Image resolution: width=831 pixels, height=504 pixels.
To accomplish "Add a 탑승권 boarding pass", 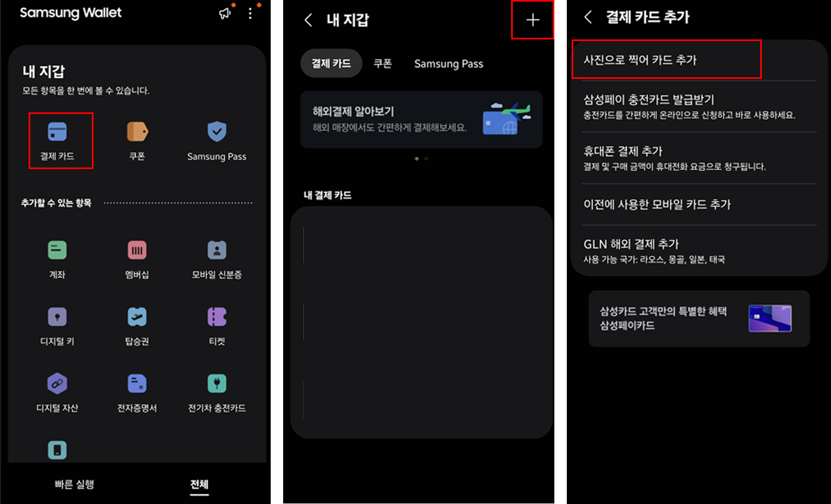I will coord(137,317).
